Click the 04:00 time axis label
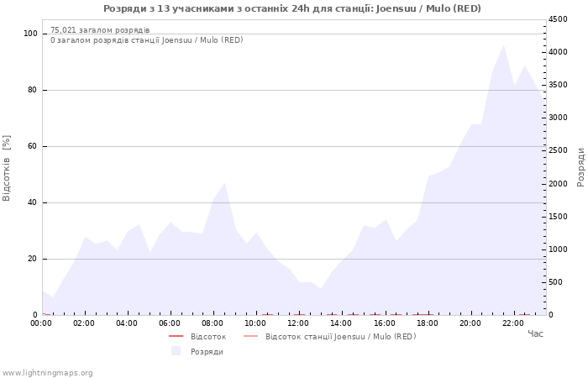Viewport: 588px width, 378px height. tap(127, 323)
